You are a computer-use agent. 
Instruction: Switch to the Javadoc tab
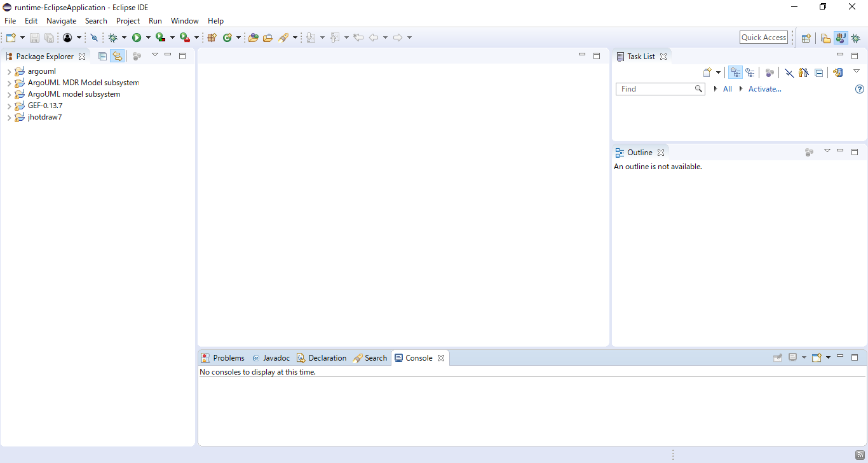(x=271, y=358)
